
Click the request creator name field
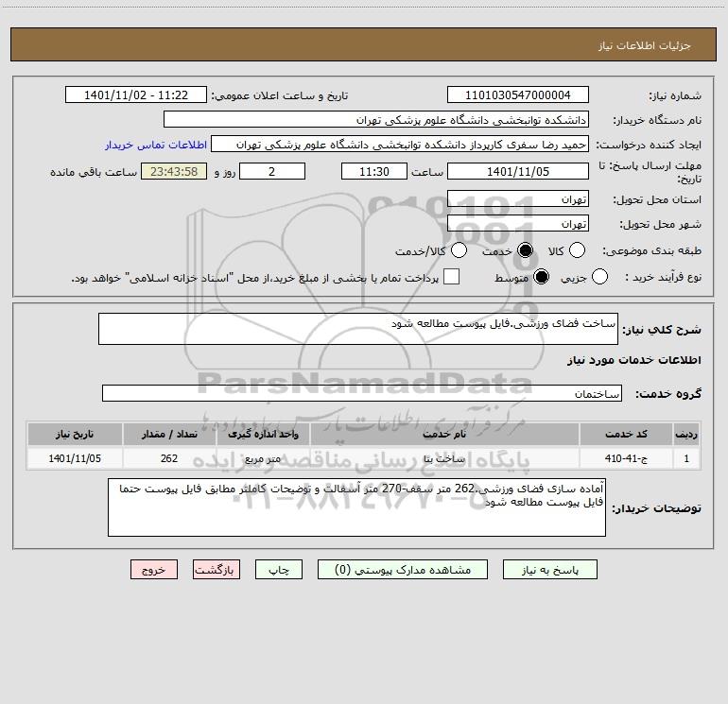[x=400, y=145]
